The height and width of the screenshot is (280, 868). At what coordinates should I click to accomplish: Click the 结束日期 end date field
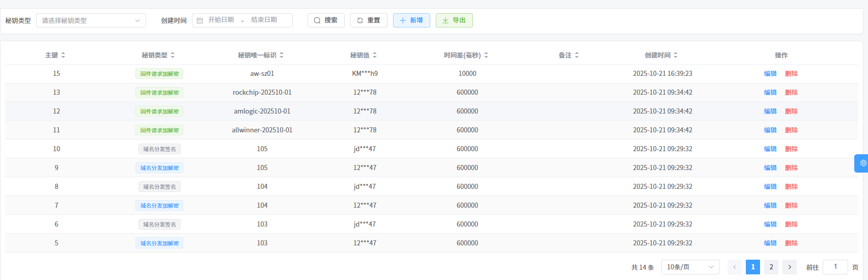click(x=264, y=20)
